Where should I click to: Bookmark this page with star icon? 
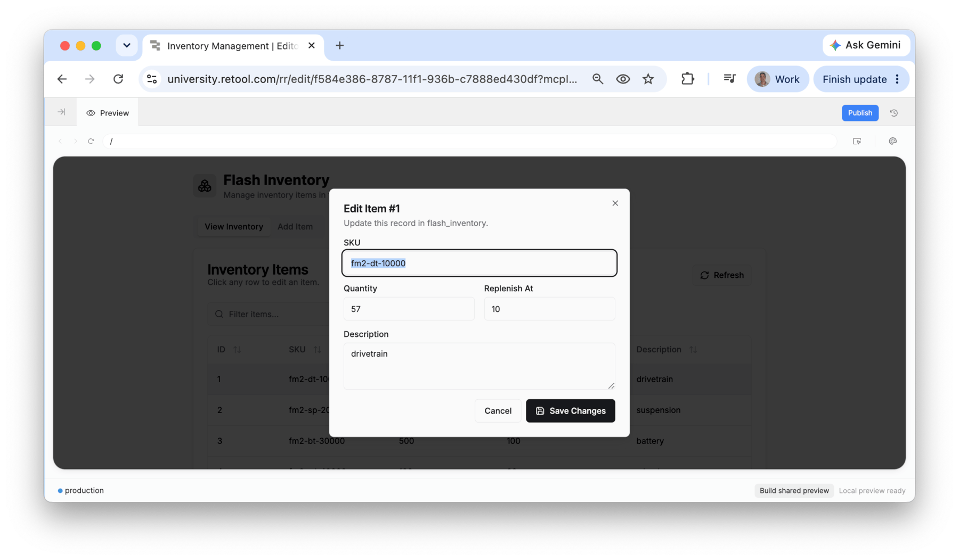[x=648, y=79]
